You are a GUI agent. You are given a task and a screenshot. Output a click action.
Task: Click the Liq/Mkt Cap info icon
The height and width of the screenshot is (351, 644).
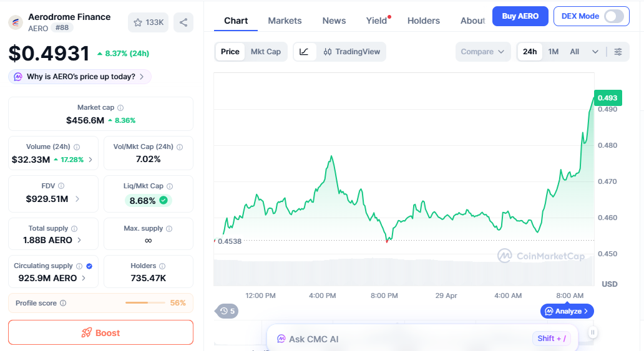pyautogui.click(x=170, y=186)
